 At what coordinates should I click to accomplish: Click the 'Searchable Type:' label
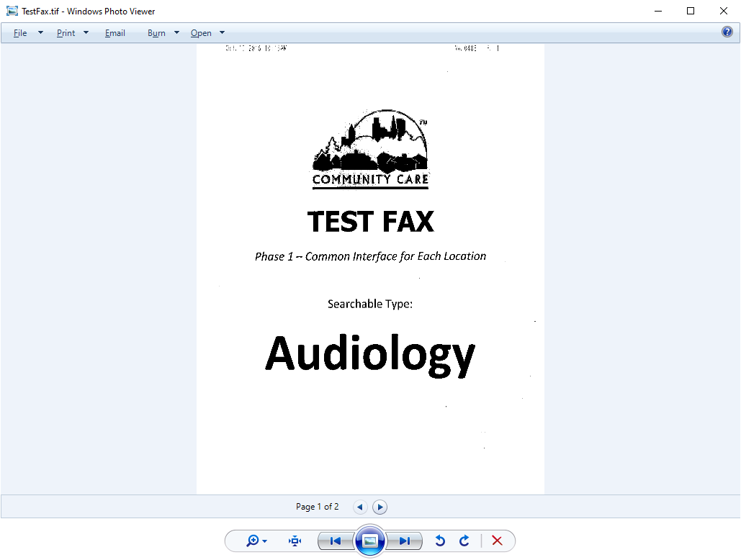point(370,304)
